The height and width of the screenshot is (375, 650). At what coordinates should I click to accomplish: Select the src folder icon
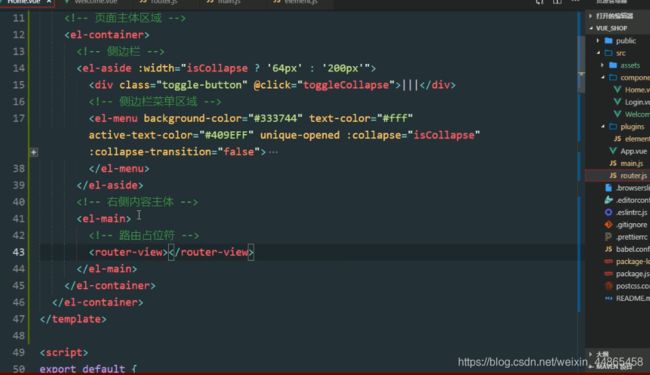pyautogui.click(x=609, y=53)
